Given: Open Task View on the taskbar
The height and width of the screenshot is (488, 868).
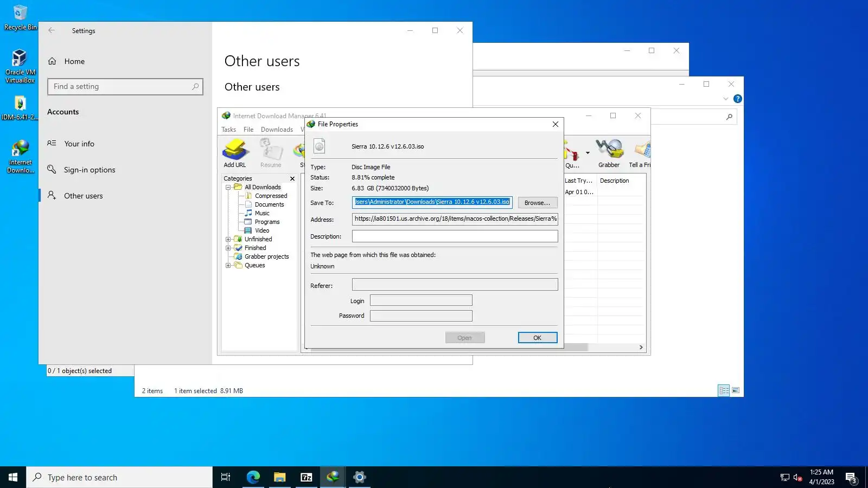Looking at the screenshot, I should pos(226,477).
